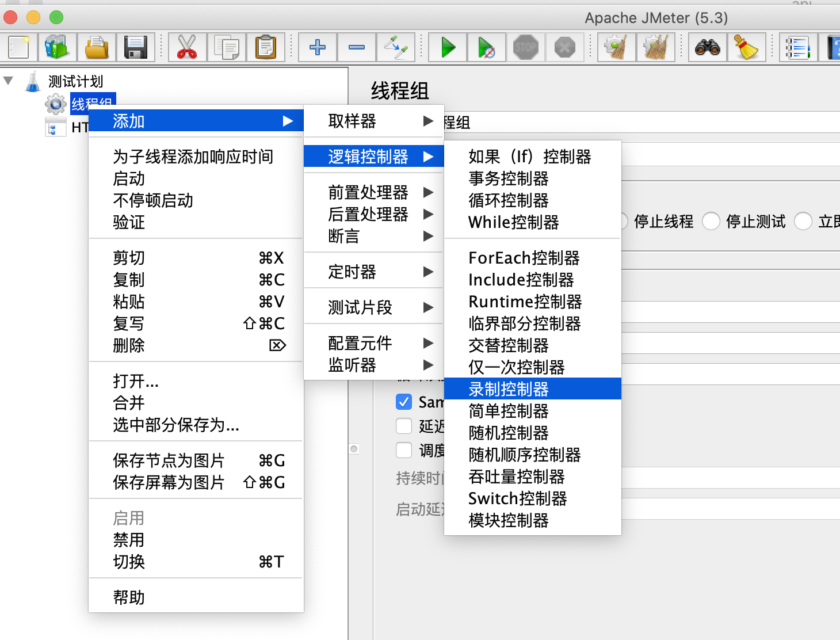Click 保存节点为图片 menu entry
This screenshot has width=840, height=640.
point(196,460)
